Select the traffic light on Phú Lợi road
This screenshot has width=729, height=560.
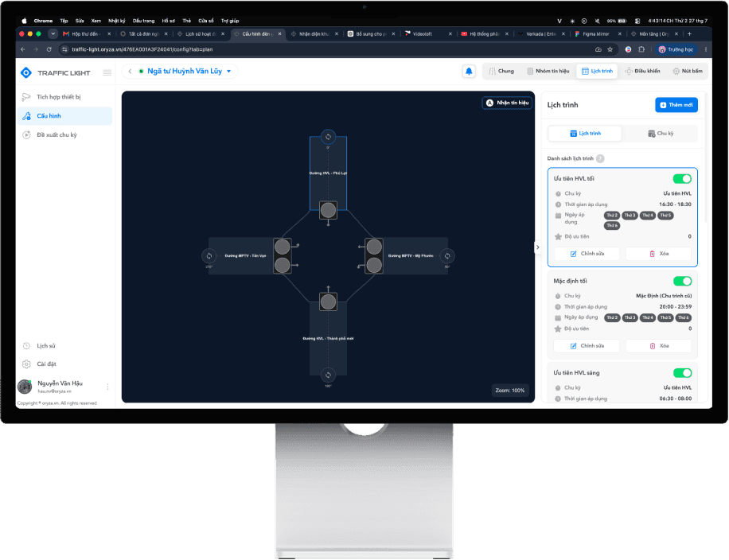pos(328,210)
